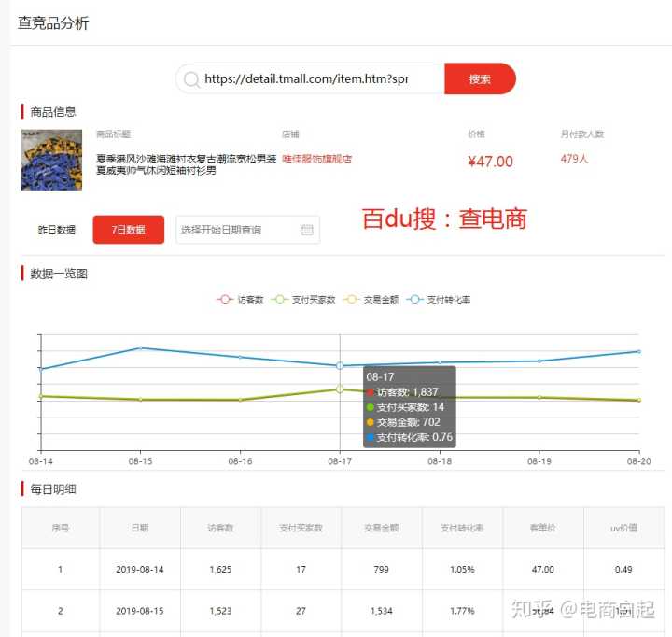
Task: Click the 08-20 point on blue line
Action: [638, 352]
